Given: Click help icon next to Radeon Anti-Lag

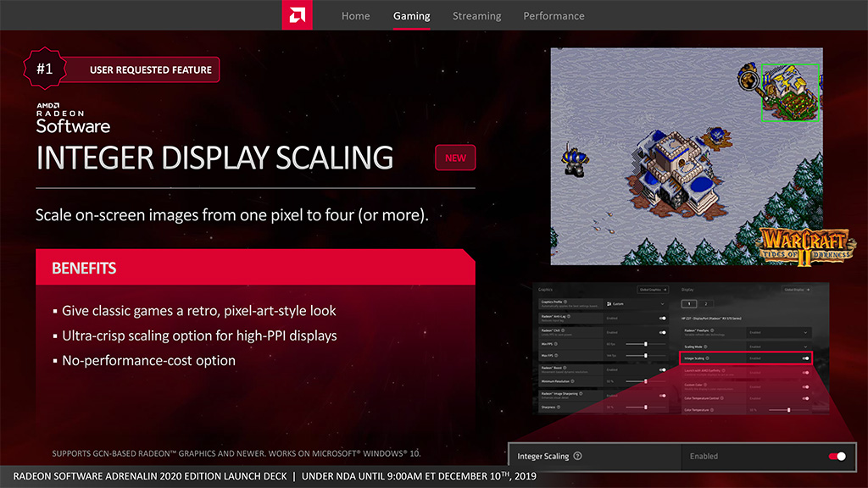Looking at the screenshot, I should point(569,317).
